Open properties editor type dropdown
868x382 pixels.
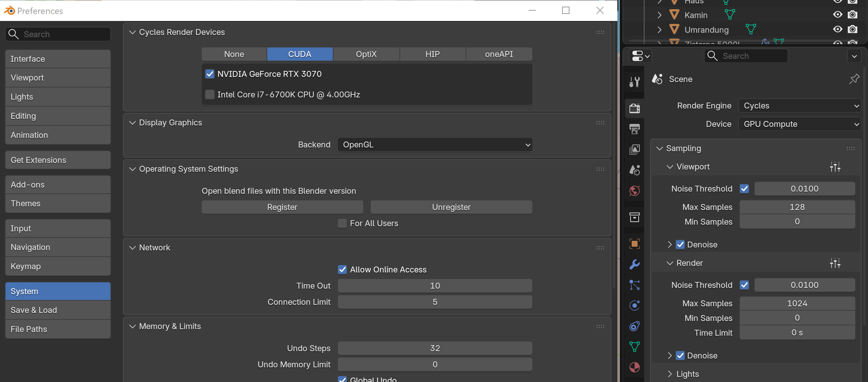tap(641, 56)
